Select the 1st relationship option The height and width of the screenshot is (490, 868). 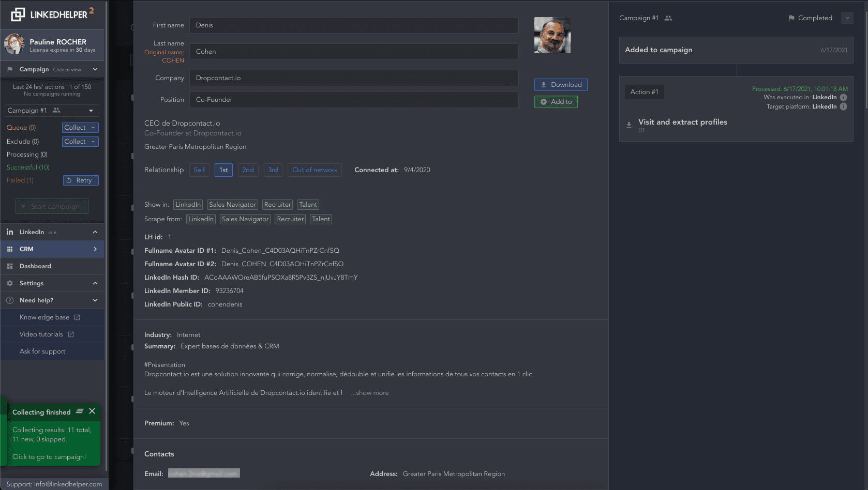(x=223, y=170)
